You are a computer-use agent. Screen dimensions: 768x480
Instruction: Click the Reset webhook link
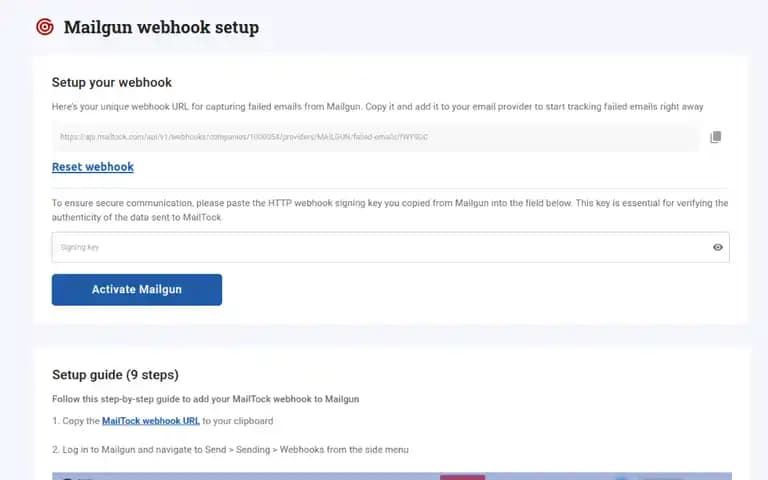click(x=93, y=167)
